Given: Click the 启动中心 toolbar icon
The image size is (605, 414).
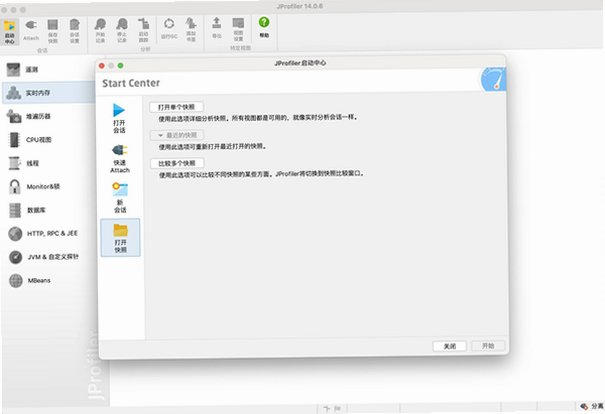Looking at the screenshot, I should point(10,32).
